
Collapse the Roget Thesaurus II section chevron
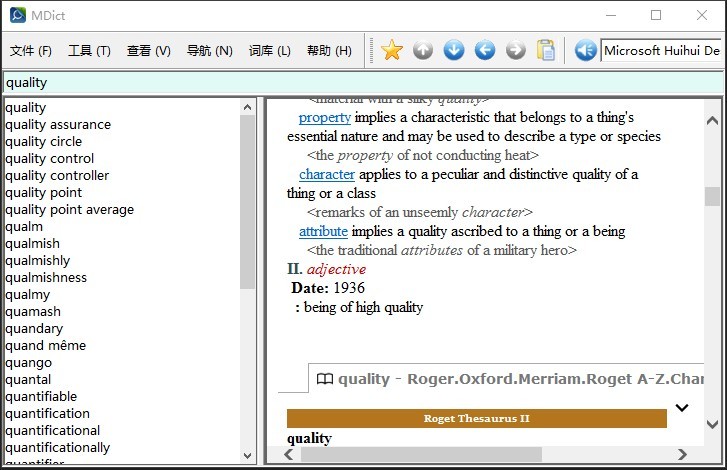coord(682,408)
